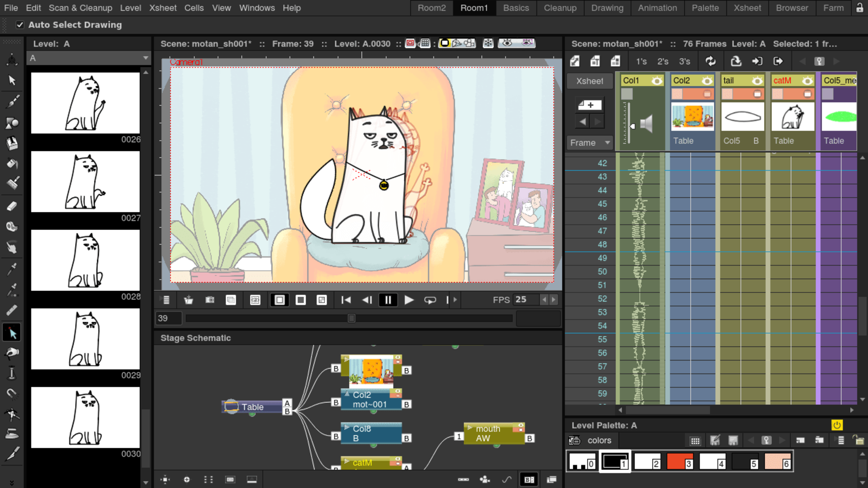Click the Animation tab
Image resolution: width=868 pixels, height=488 pixels.
(x=657, y=8)
